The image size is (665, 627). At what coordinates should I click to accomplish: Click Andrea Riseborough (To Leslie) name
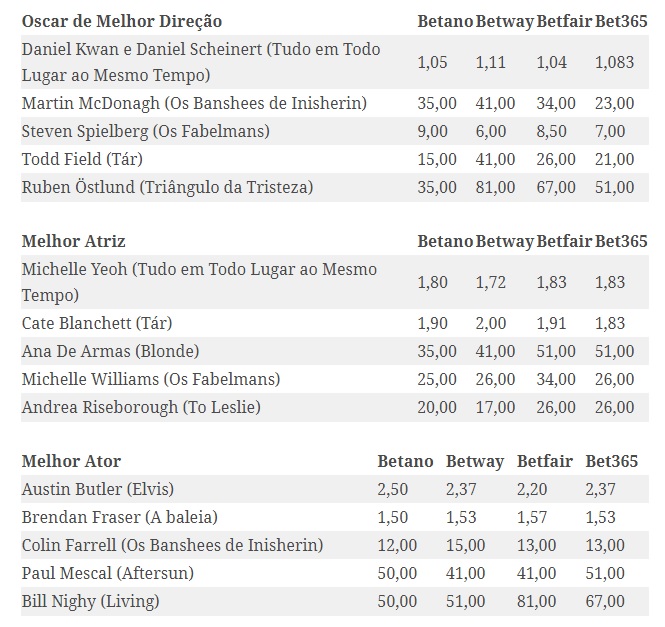[x=141, y=407]
